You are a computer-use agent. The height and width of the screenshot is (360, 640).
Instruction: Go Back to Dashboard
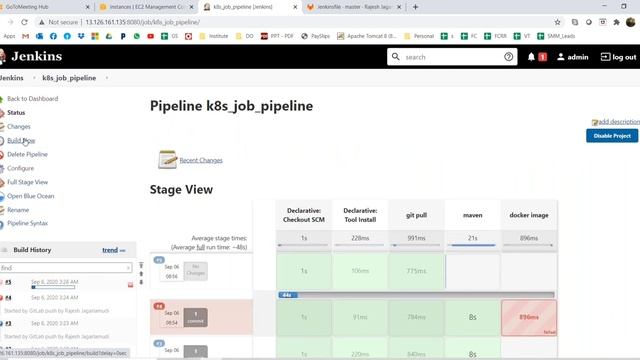click(x=32, y=99)
